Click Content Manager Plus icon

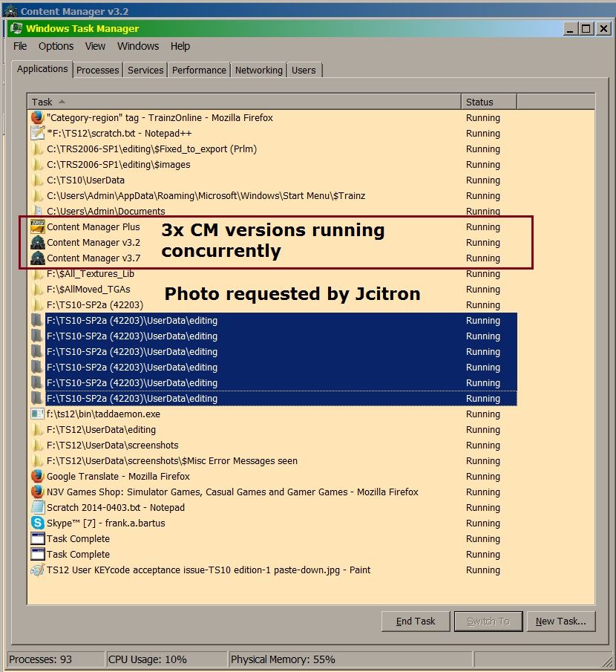click(38, 226)
